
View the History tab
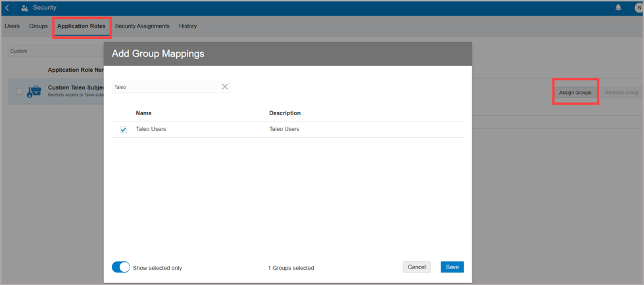click(x=187, y=26)
